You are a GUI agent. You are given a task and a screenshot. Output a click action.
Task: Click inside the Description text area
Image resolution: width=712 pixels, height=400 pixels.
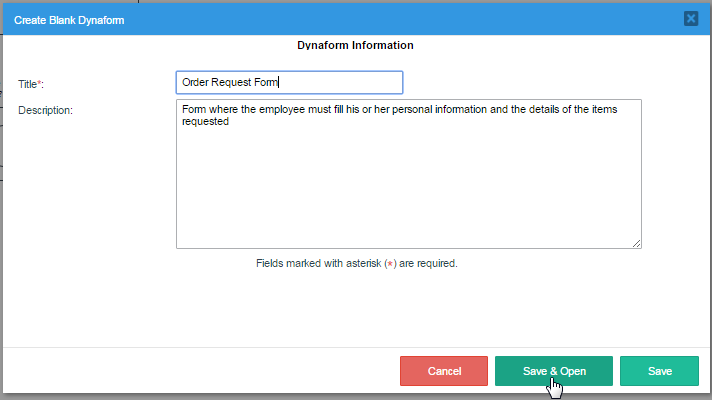[x=408, y=180]
